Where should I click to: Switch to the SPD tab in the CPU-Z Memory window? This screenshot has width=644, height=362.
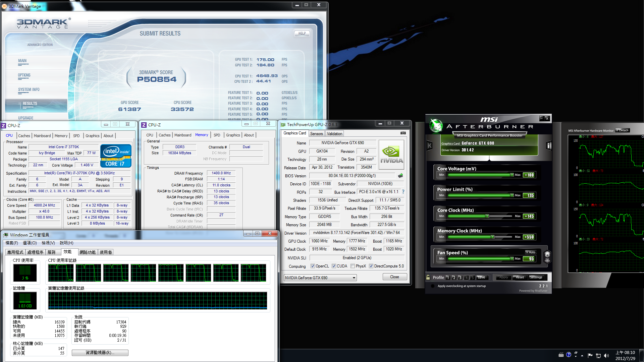click(217, 135)
